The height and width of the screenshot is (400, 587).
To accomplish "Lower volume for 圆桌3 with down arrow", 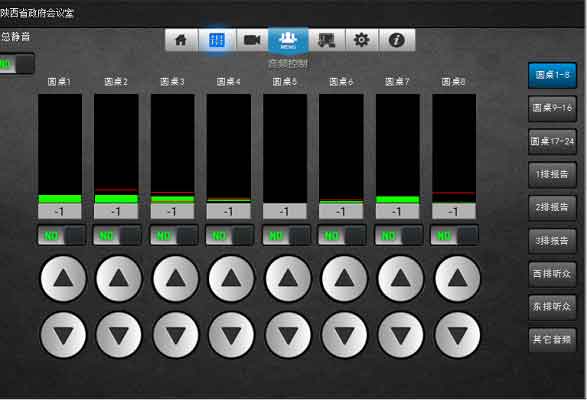I will (176, 335).
